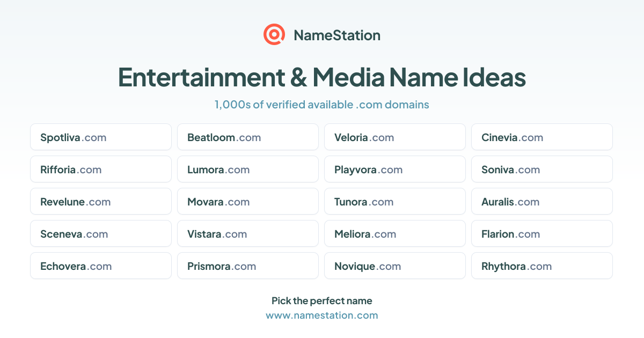Click the Movara.com domain card
This screenshot has width=644, height=338.
248,201
